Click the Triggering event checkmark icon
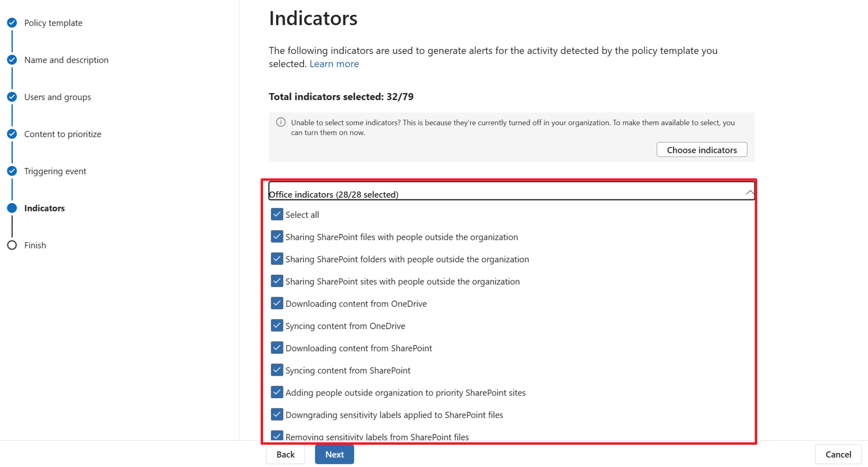 [11, 171]
